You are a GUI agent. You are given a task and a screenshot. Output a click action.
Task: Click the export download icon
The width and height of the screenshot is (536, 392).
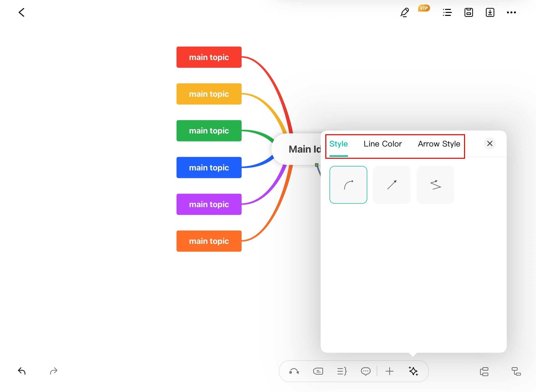point(490,12)
